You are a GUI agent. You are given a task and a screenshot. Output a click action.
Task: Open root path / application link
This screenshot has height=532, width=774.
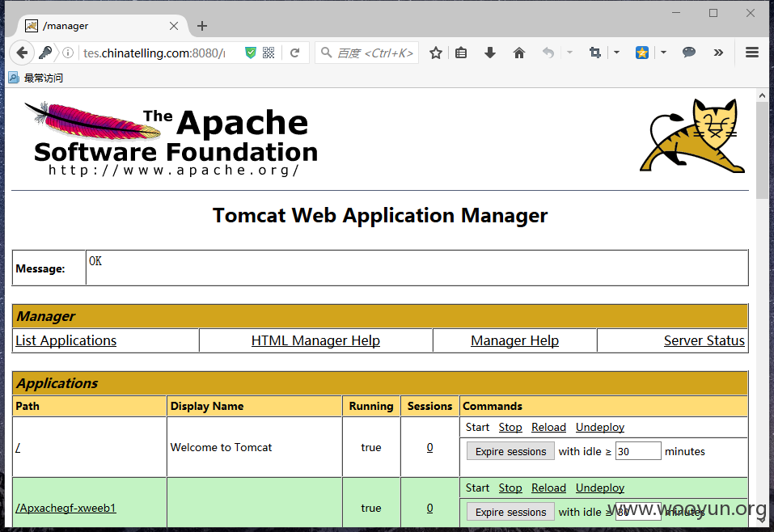point(19,448)
